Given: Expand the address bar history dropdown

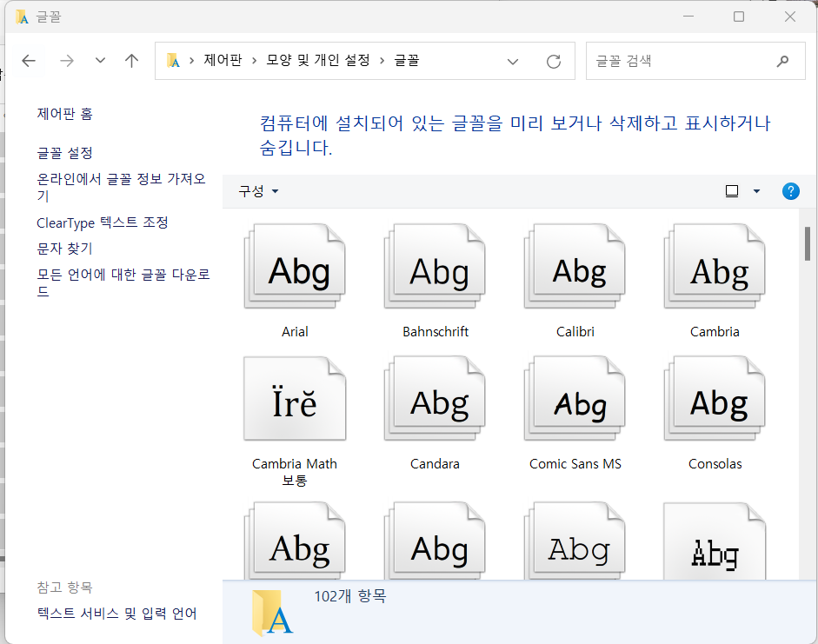Looking at the screenshot, I should [x=513, y=62].
